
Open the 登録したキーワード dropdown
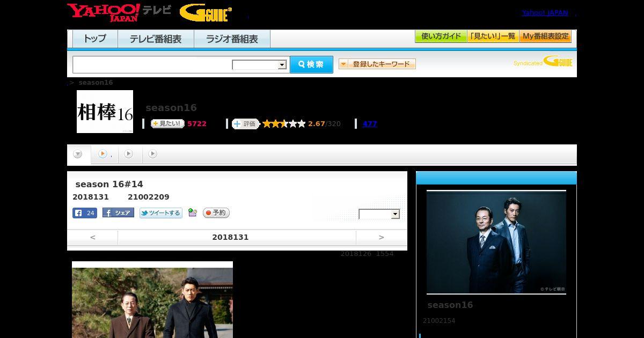click(377, 64)
